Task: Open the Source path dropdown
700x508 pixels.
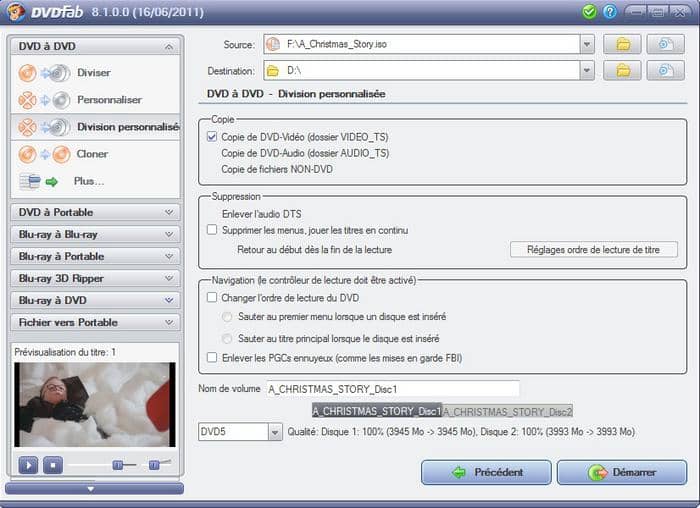Action: (x=587, y=44)
